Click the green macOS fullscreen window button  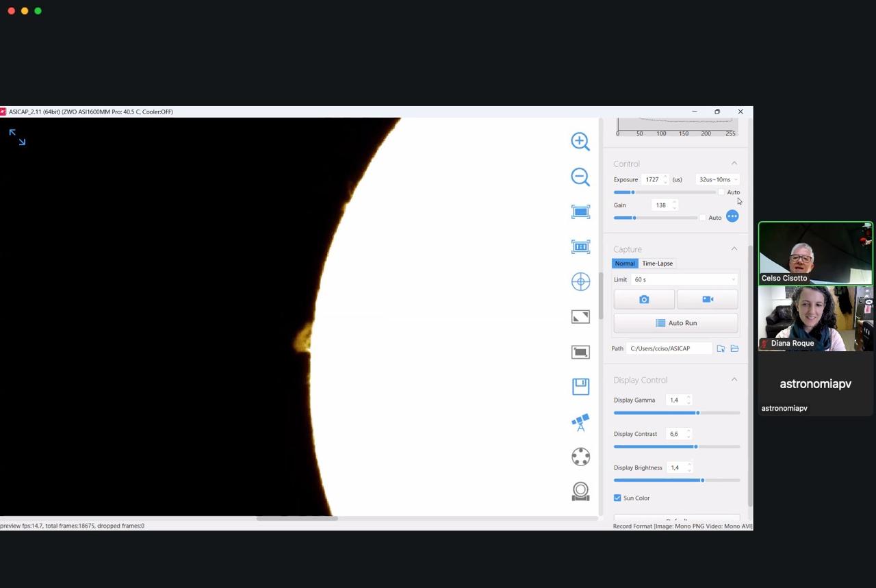click(38, 11)
